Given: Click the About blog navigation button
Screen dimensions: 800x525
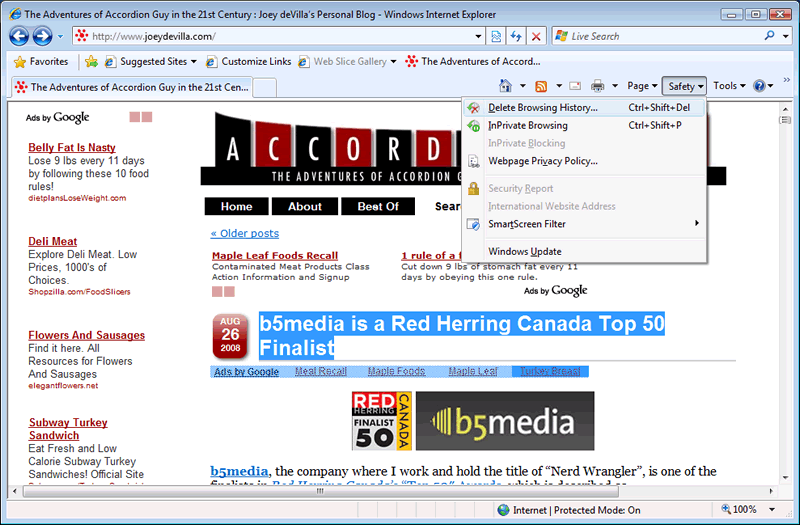Looking at the screenshot, I should point(305,207).
